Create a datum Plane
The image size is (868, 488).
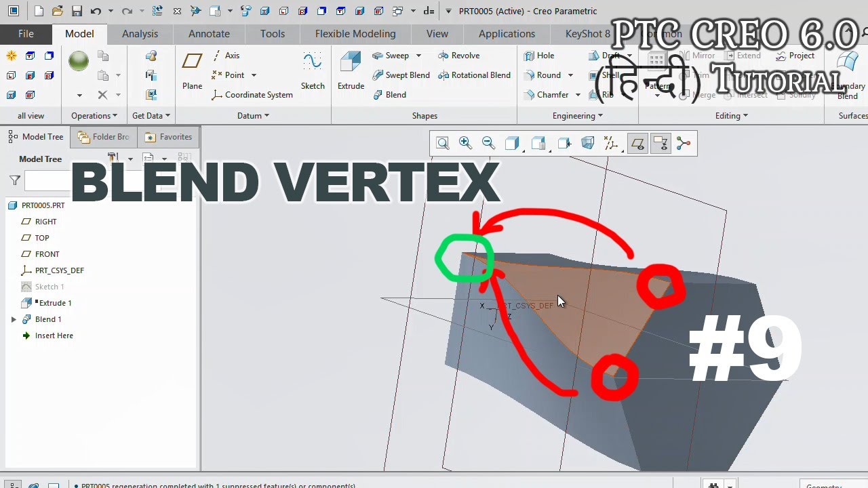(192, 72)
